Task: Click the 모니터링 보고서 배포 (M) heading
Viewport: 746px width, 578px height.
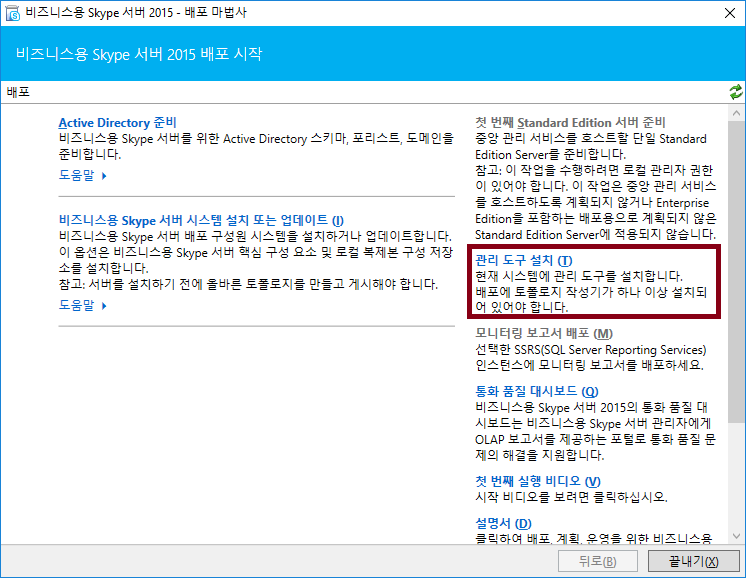Action: [544, 333]
